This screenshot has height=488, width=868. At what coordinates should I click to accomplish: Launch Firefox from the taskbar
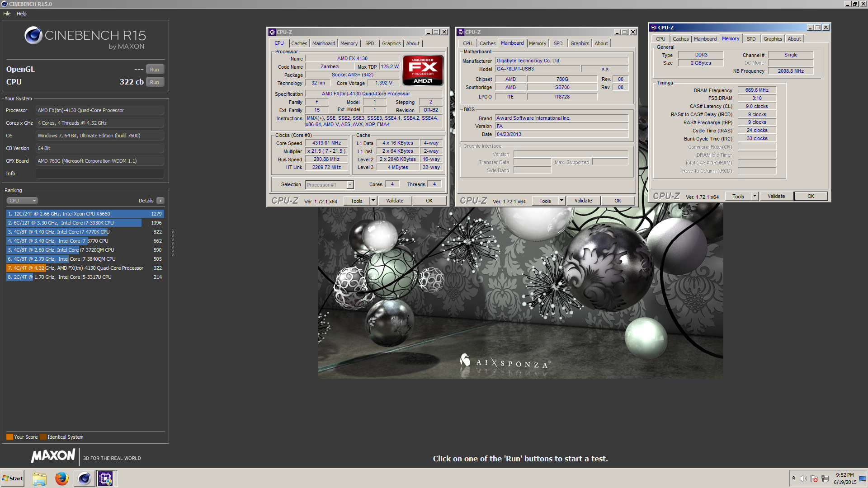[61, 479]
